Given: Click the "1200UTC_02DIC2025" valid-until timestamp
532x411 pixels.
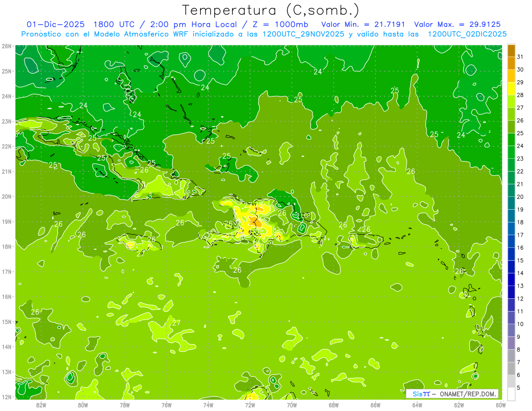Looking at the screenshot, I should (x=467, y=34).
